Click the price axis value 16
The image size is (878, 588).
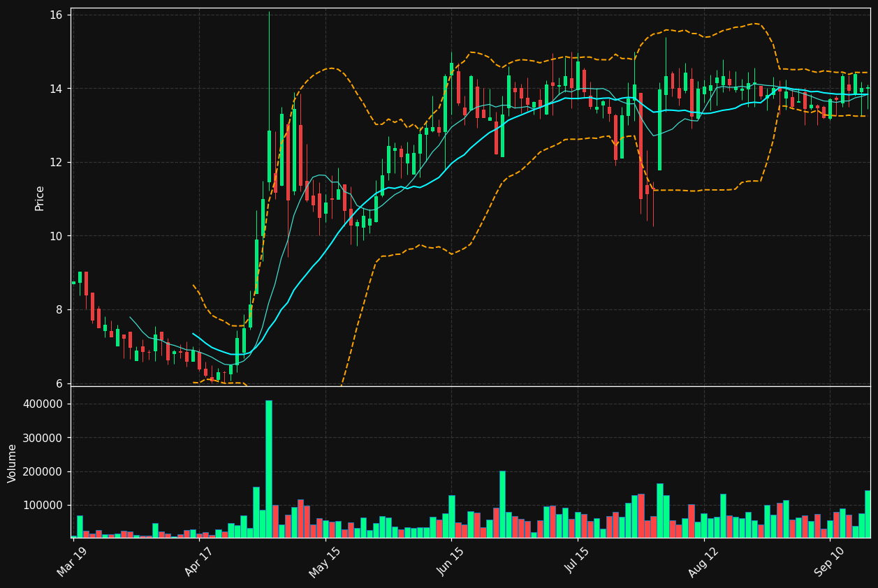coord(57,15)
